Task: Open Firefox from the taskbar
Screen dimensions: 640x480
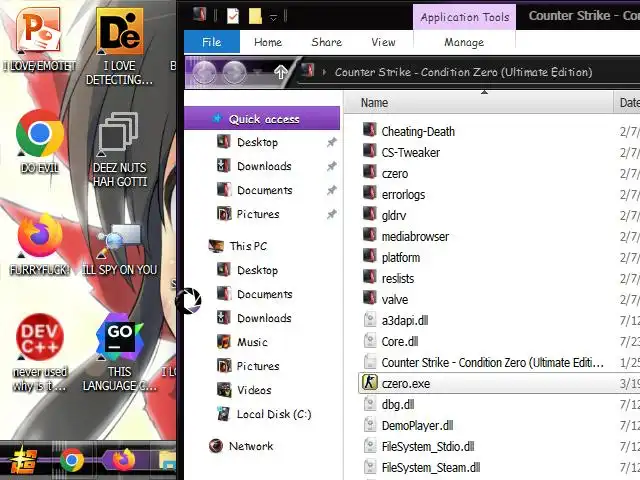Action: (x=123, y=460)
